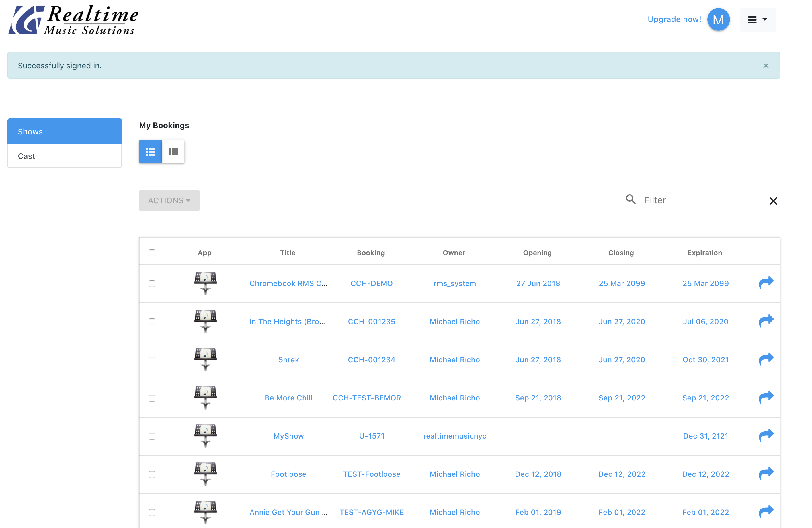Open the Footloose title link
The image size is (812, 528).
(288, 474)
